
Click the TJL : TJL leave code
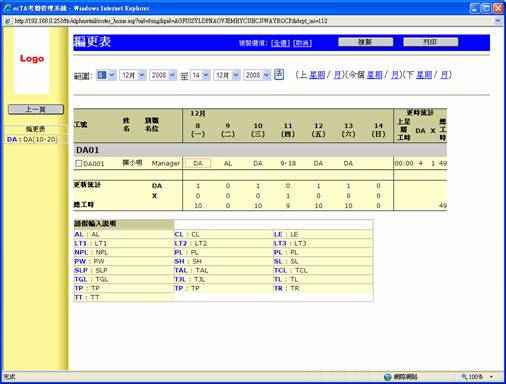click(x=190, y=279)
